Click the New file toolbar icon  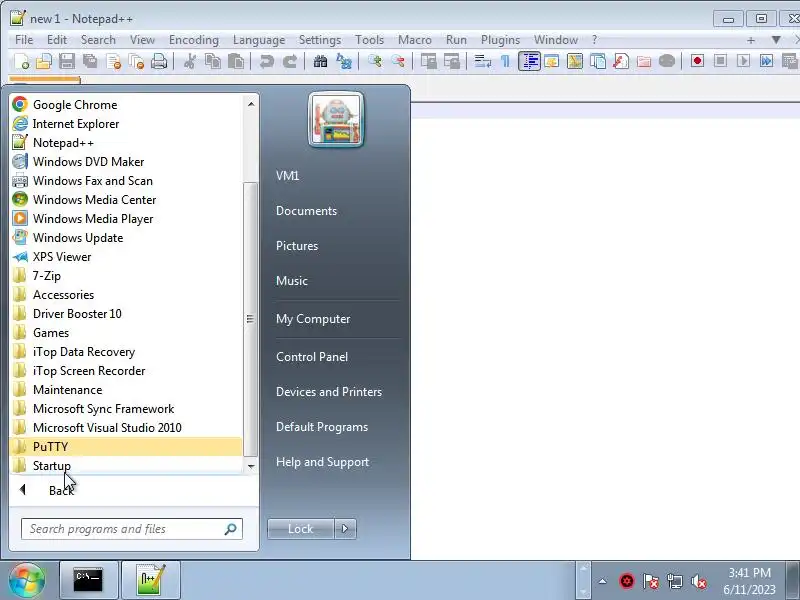(x=21, y=61)
